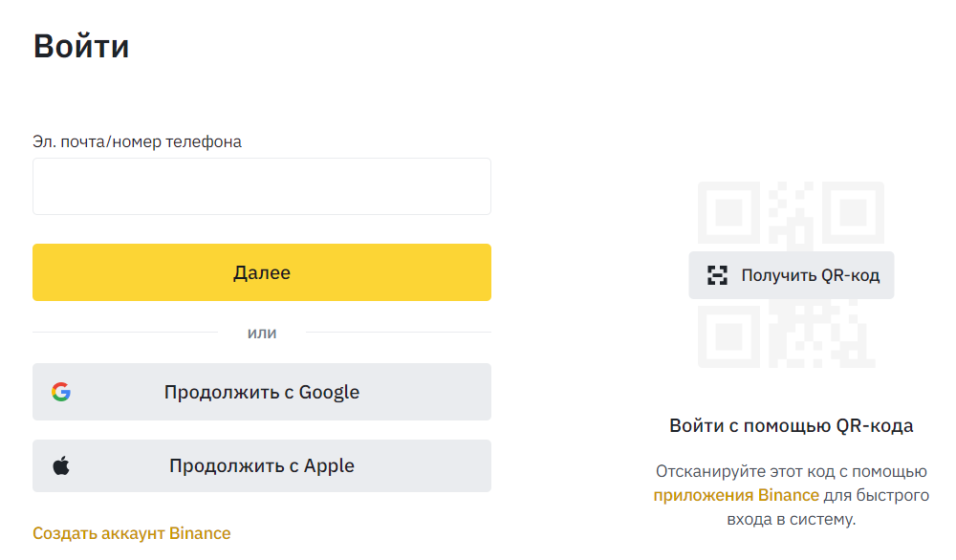Select the Продолжить с Google text
956x560 pixels.
coord(262,392)
